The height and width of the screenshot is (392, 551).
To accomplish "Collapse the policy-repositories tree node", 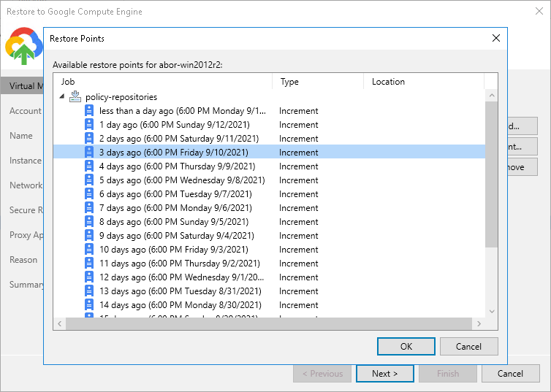I will pyautogui.click(x=63, y=97).
